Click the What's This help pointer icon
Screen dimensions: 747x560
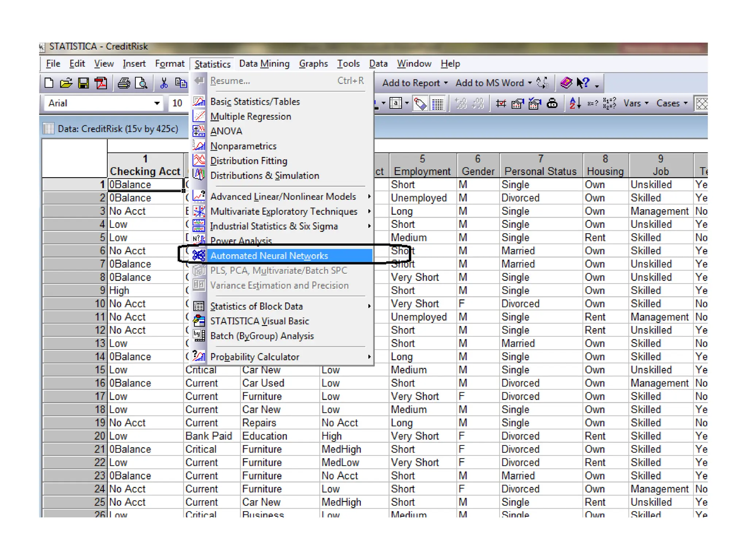coord(582,83)
